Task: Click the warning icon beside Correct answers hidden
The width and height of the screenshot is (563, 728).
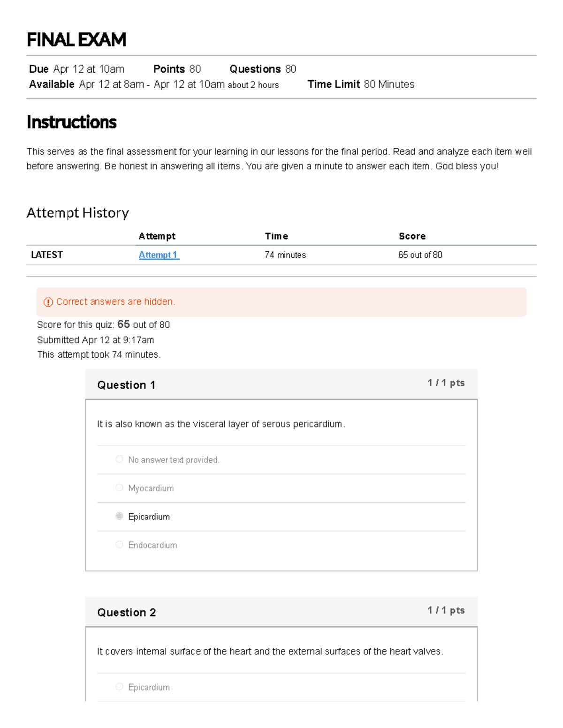Action: 48,302
